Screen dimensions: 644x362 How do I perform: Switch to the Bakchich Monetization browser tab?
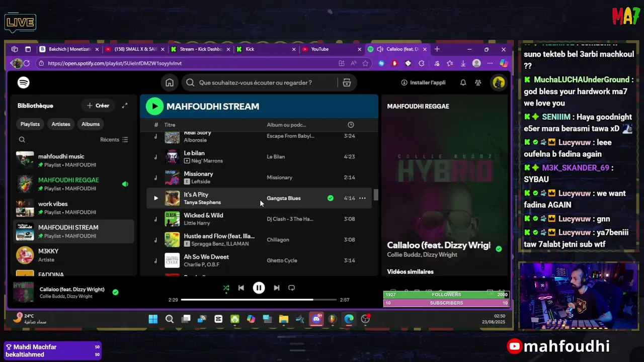click(69, 49)
